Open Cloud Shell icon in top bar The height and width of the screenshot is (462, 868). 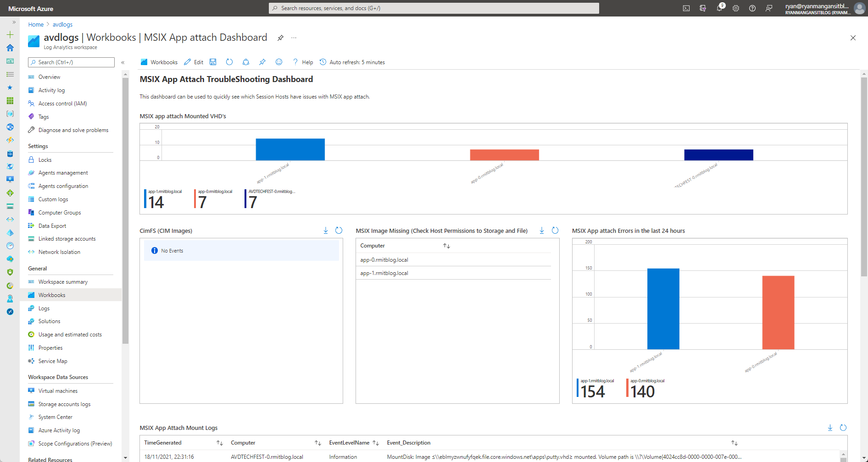(x=686, y=8)
